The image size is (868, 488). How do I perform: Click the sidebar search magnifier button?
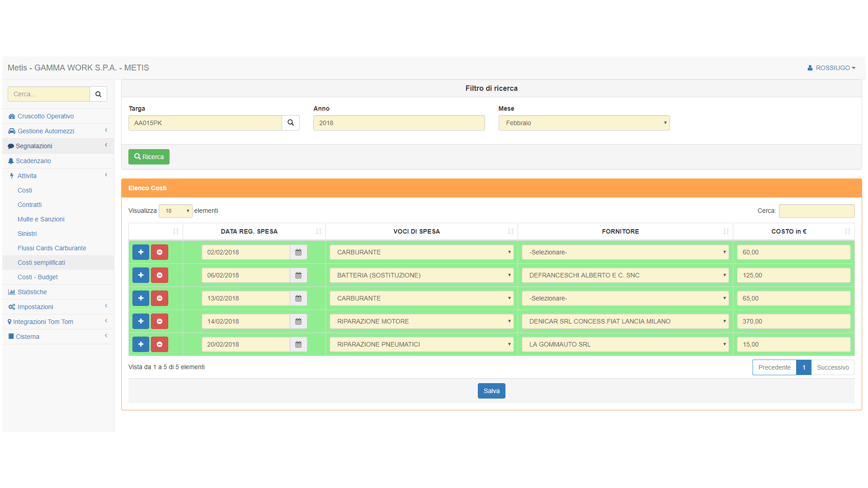(98, 94)
